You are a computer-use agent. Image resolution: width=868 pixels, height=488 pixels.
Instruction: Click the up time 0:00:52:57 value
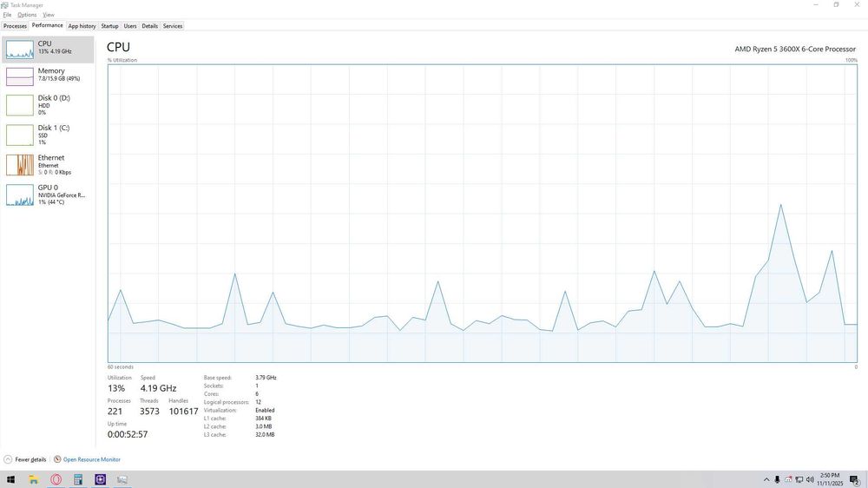pyautogui.click(x=128, y=434)
